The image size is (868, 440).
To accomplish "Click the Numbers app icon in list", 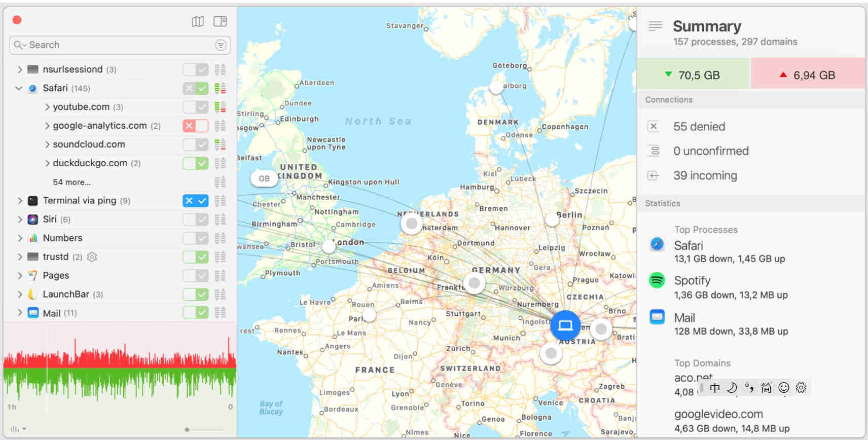I will coord(33,238).
